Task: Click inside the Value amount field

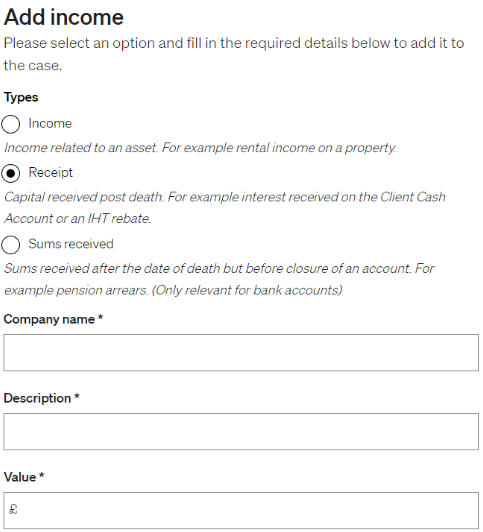Action: point(241,510)
